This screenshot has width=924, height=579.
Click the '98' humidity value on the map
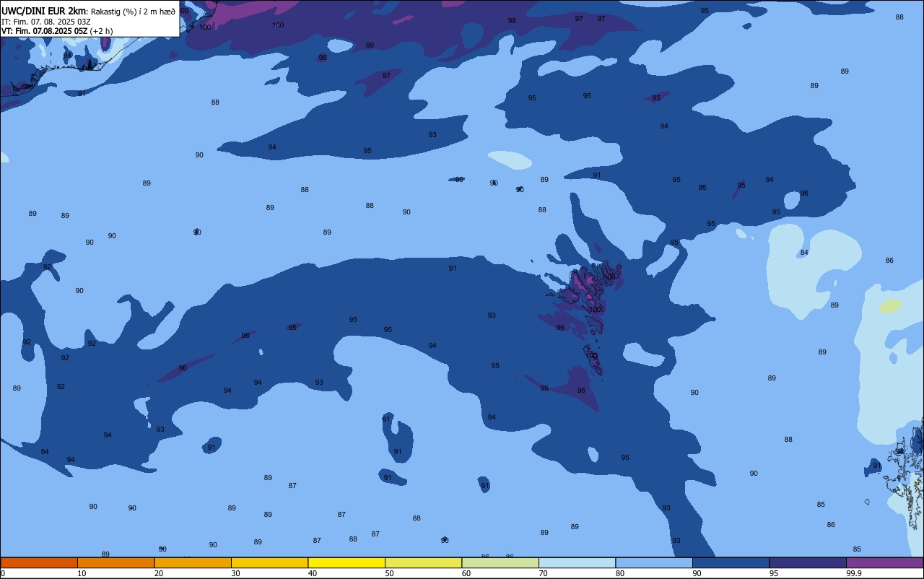point(512,21)
